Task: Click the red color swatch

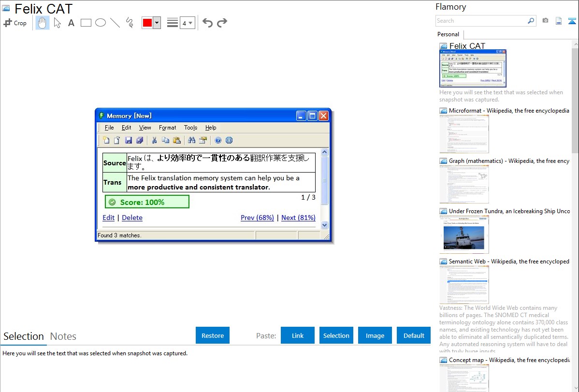Action: click(x=147, y=23)
